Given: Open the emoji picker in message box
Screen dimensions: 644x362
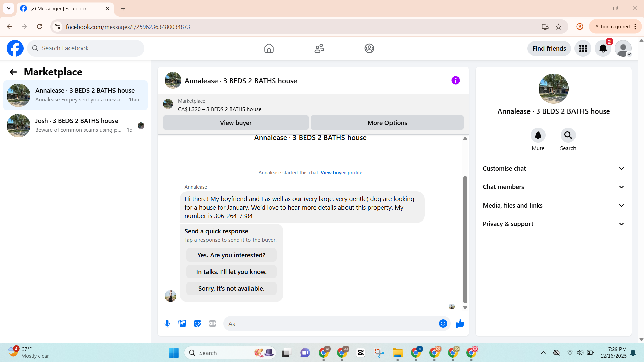Looking at the screenshot, I should pos(443,324).
